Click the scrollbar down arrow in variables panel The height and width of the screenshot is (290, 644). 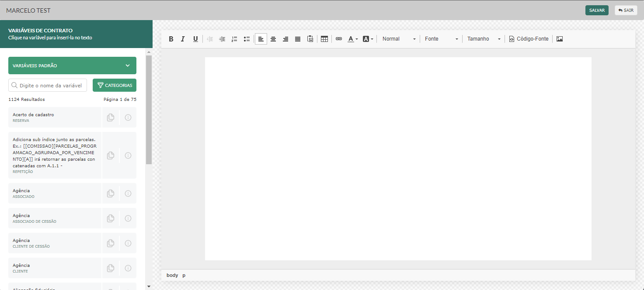click(149, 287)
